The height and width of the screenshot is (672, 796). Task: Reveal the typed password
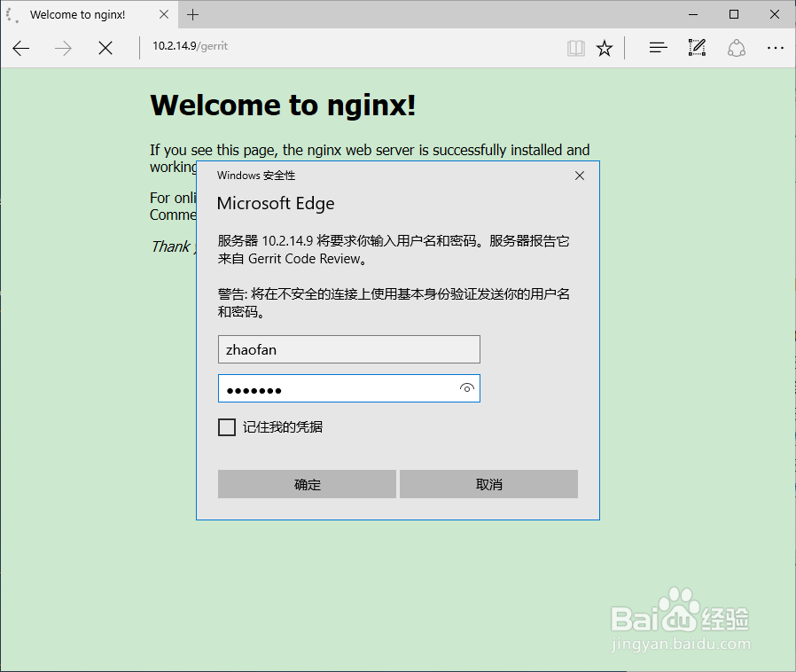pos(466,388)
